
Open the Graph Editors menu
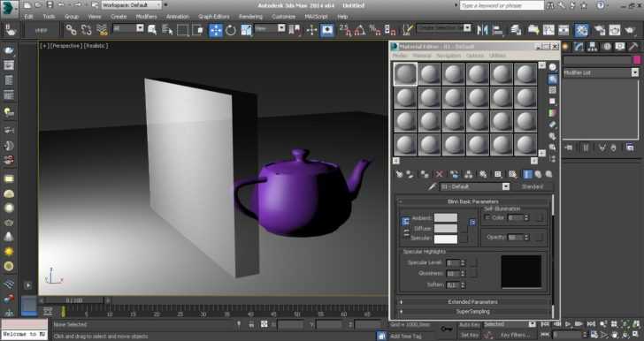213,17
